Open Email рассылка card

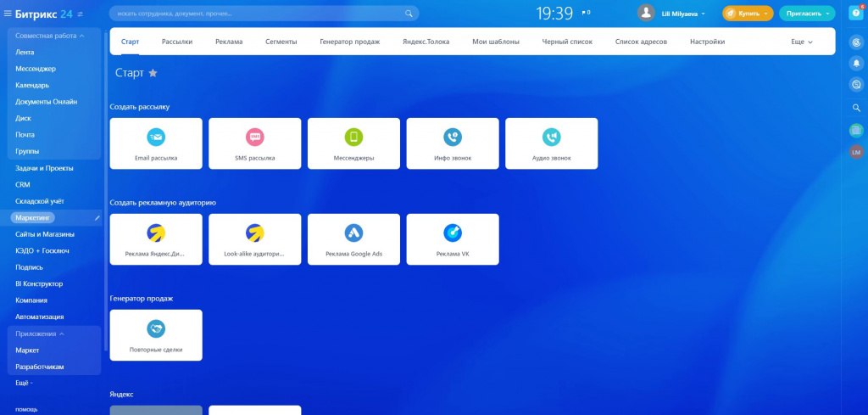coord(156,143)
